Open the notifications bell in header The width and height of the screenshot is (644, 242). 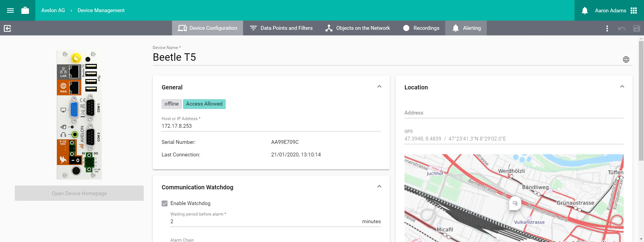click(585, 11)
